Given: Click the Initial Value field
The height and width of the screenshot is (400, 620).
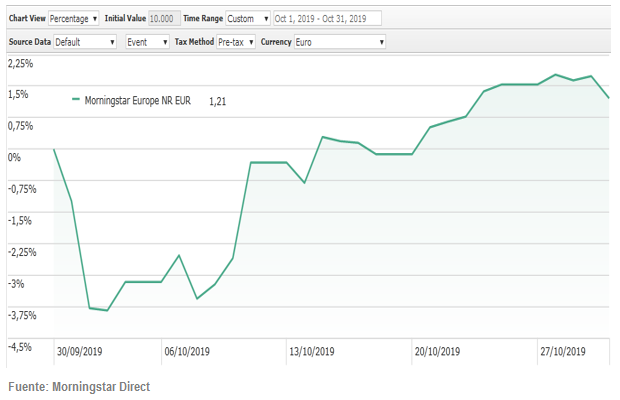Looking at the screenshot, I should click(x=164, y=18).
